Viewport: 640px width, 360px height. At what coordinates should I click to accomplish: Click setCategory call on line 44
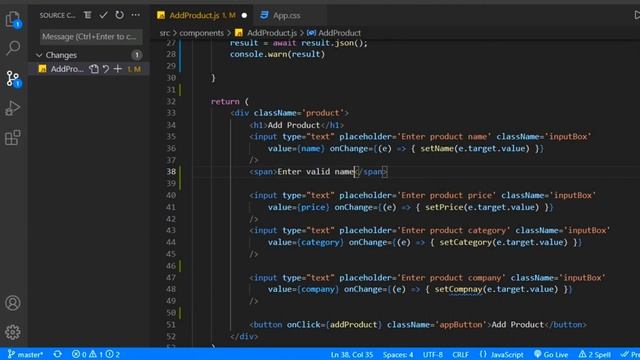465,242
